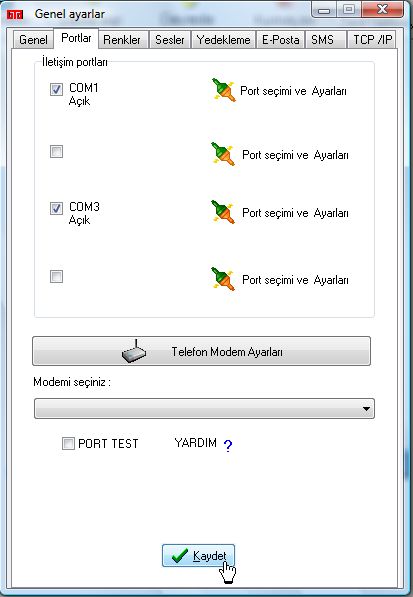This screenshot has height=597, width=413.
Task: Click the empty modem selection combo box
Action: tap(204, 409)
